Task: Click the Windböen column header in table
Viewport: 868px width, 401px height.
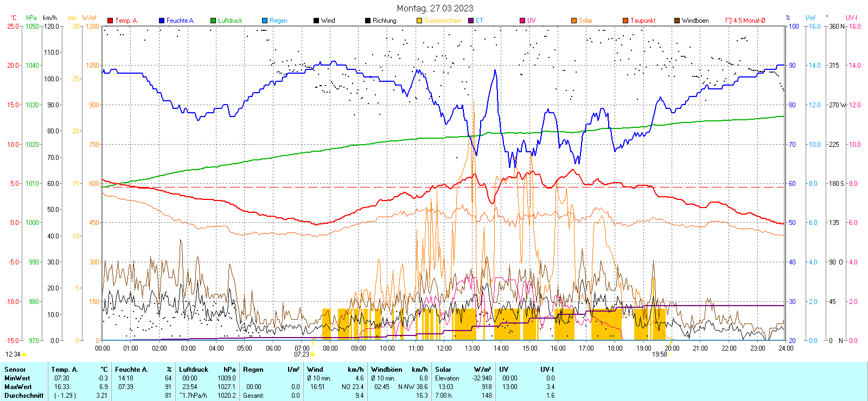Action: [387, 370]
